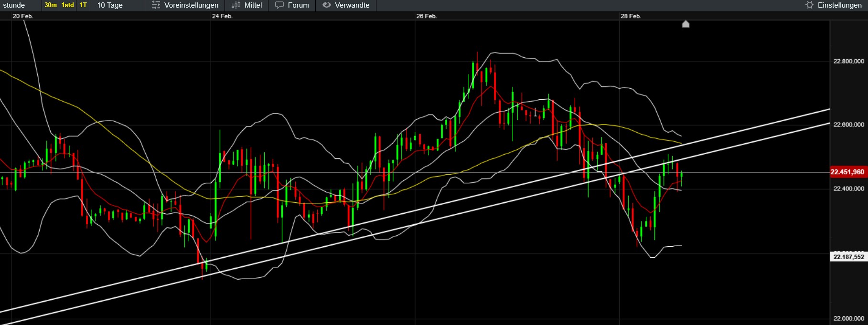The width and height of the screenshot is (868, 325).
Task: Select the 1T timeframe button
Action: point(83,5)
